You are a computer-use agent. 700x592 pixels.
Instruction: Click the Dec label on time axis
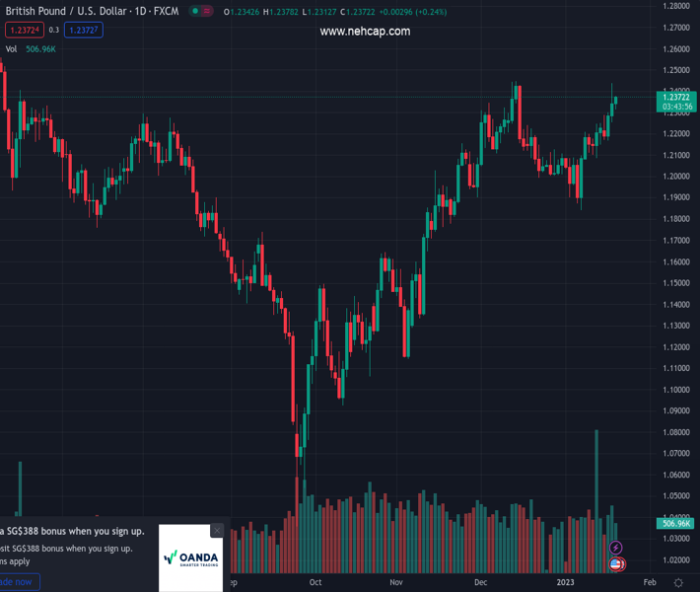[x=480, y=583]
